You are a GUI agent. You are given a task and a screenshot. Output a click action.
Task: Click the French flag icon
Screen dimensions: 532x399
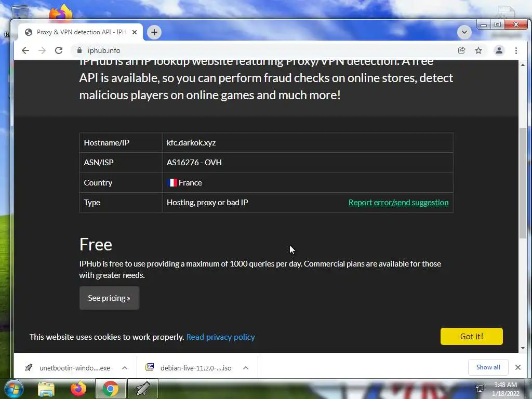[x=172, y=182]
